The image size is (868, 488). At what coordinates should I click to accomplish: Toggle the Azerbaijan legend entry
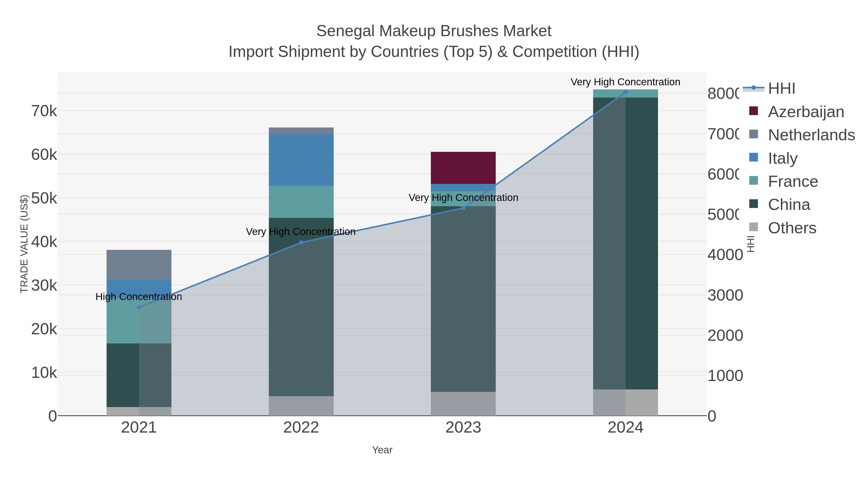click(797, 112)
